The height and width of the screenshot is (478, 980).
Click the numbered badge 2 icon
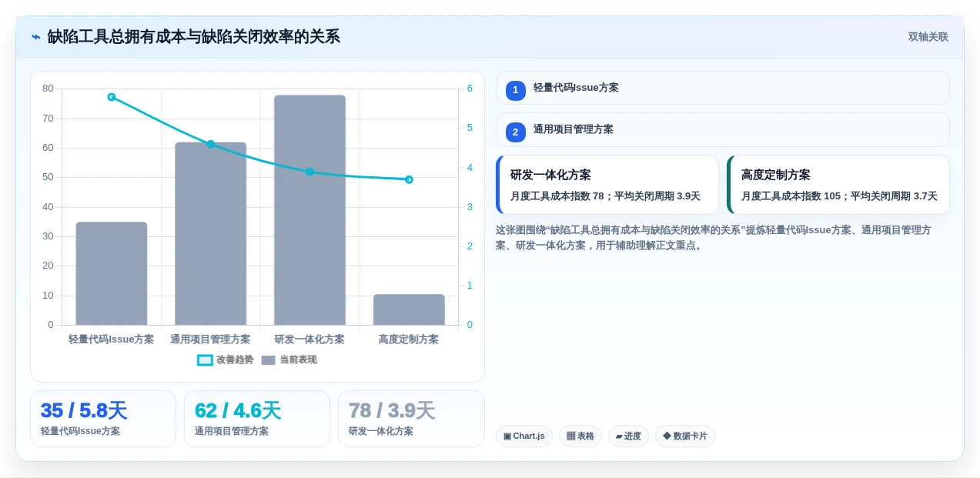515,132
